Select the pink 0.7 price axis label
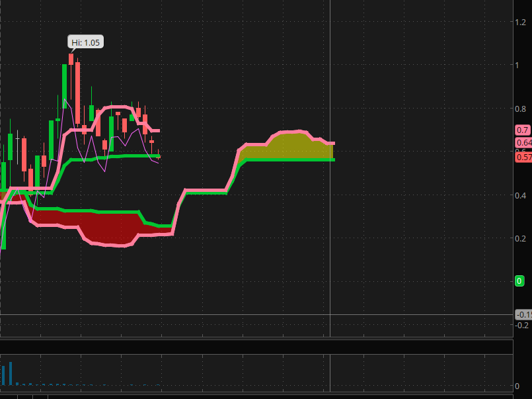Image resolution: width=532 pixels, height=399 pixels. click(x=522, y=130)
